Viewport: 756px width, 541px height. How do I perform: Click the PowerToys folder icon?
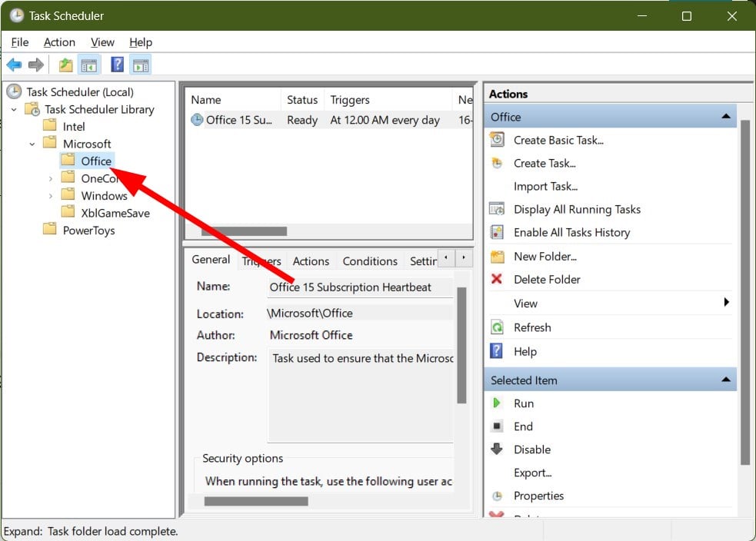(50, 229)
